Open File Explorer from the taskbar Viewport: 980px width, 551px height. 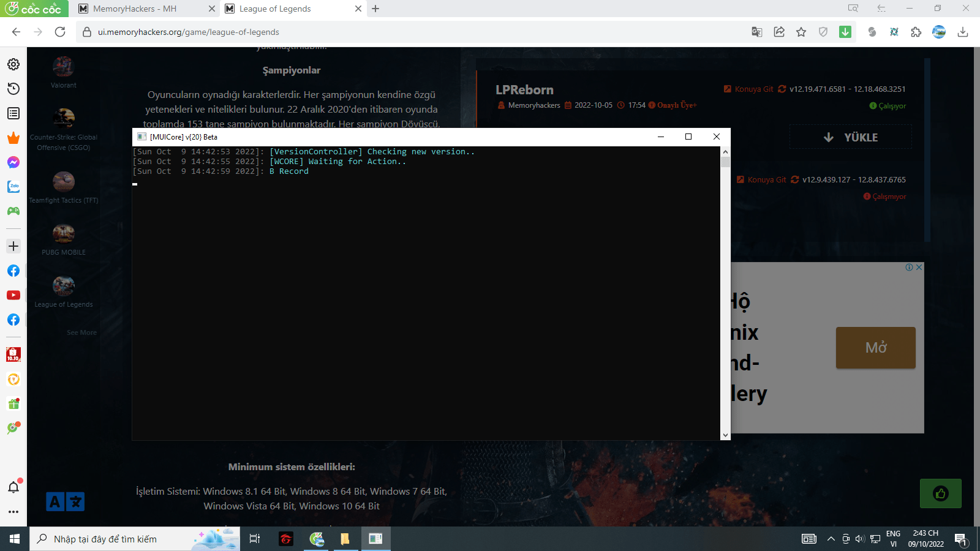click(x=345, y=539)
